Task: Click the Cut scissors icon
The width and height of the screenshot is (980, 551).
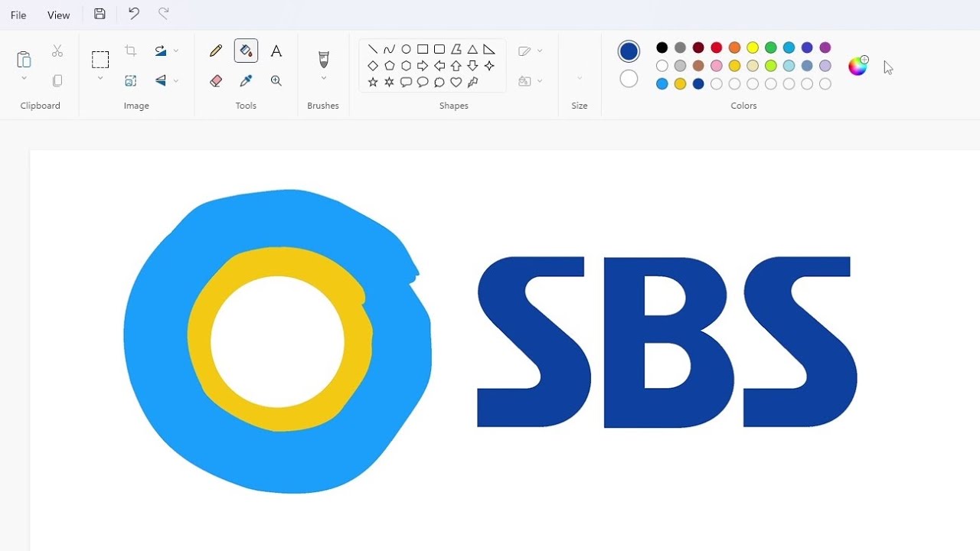Action: tap(57, 51)
